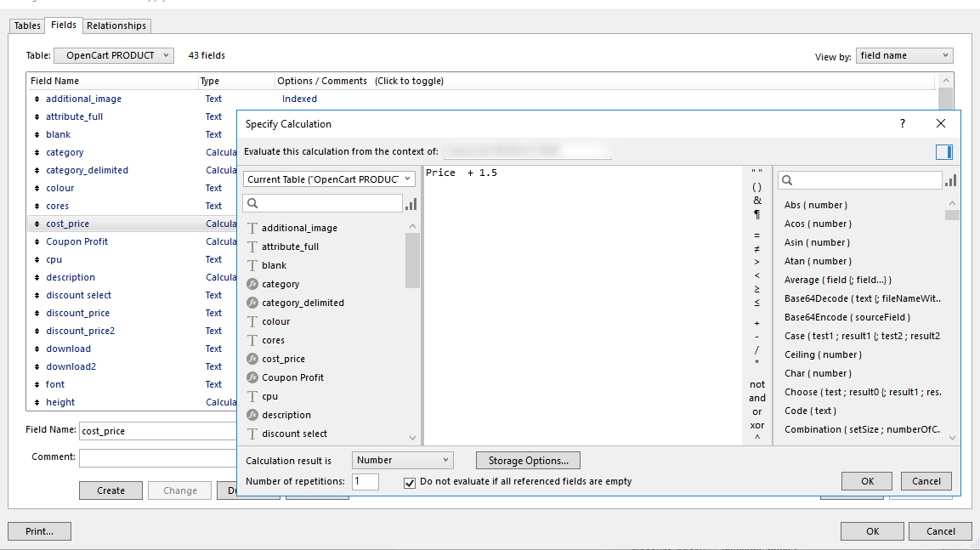Click the help question mark icon

903,124
